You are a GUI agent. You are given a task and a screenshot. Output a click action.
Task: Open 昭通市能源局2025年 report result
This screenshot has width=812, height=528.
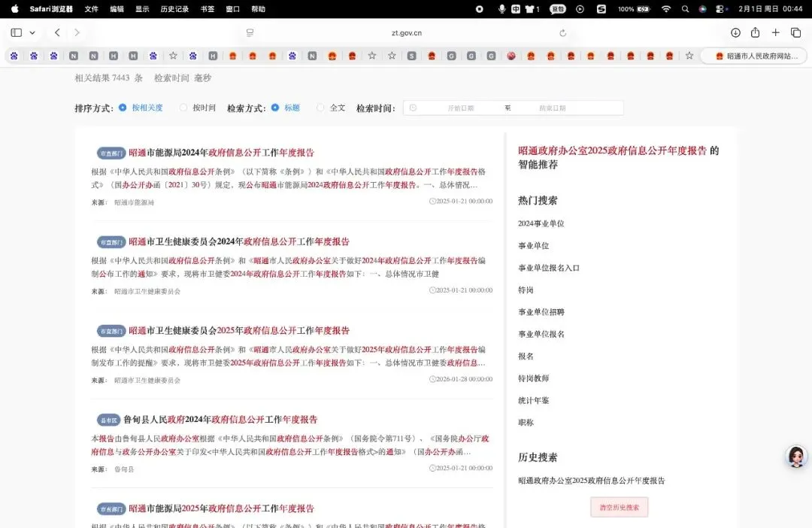(221, 509)
